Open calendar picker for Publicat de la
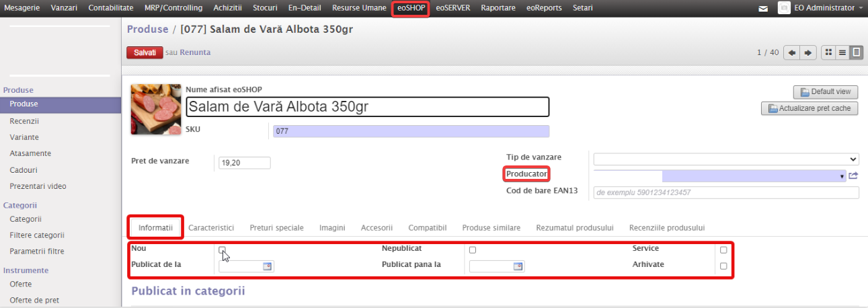Viewport: 868px width, 308px height. [x=266, y=266]
